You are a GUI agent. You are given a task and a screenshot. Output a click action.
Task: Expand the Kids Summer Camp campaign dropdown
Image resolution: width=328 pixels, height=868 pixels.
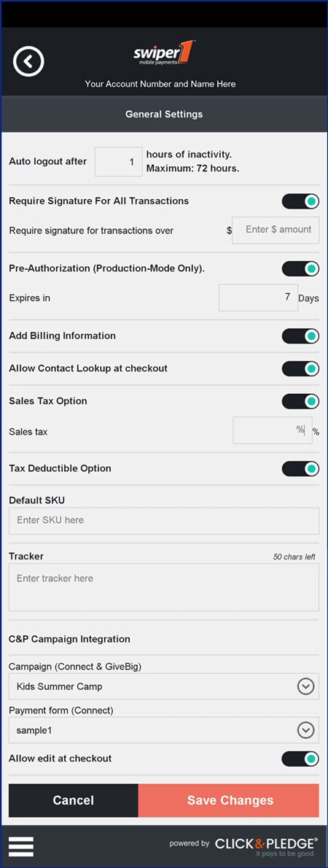click(x=164, y=686)
